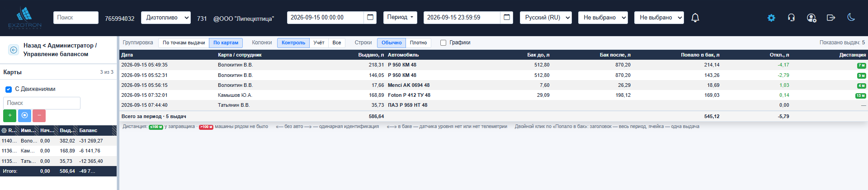Viewport: 868px width, 190px height.
Task: Click the 7 м distance badge
Action: (x=861, y=66)
